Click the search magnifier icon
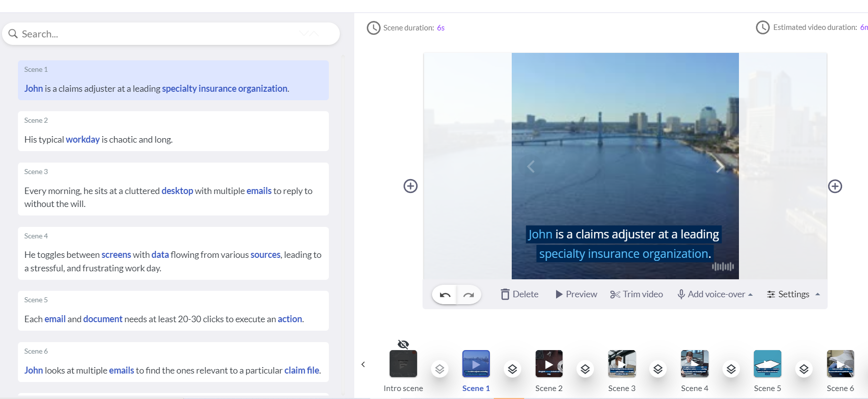Screen dimensions: 868x399 13,34
